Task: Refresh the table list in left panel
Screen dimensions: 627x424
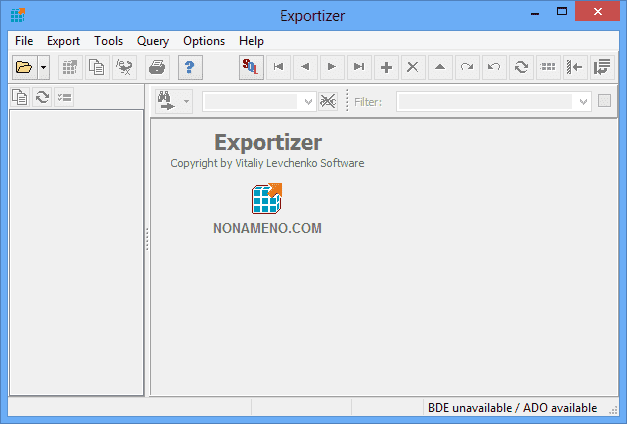Action: (x=42, y=97)
